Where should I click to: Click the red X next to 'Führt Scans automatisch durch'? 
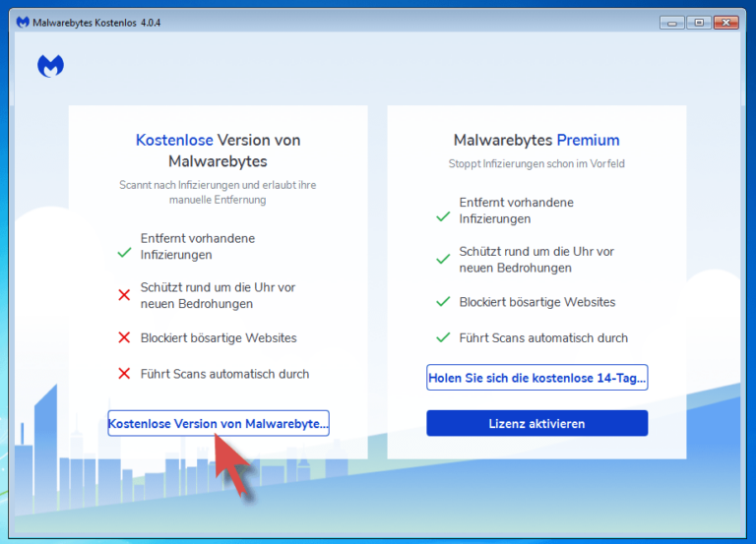(x=124, y=374)
